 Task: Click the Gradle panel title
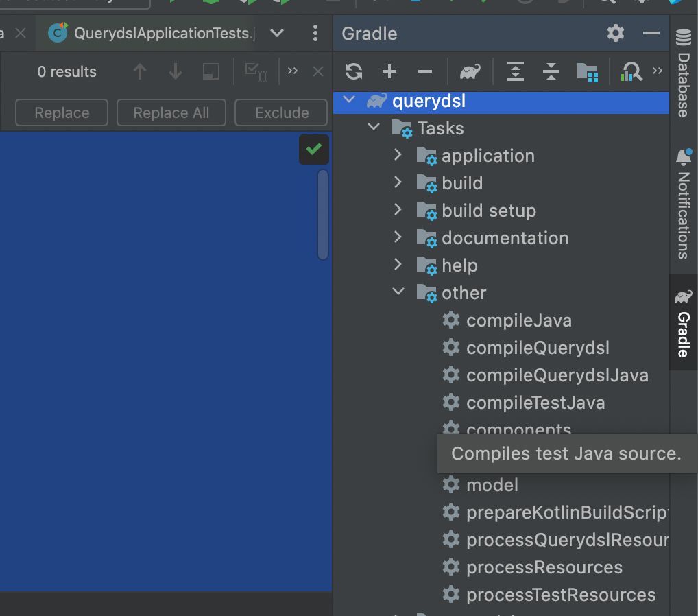coord(369,34)
